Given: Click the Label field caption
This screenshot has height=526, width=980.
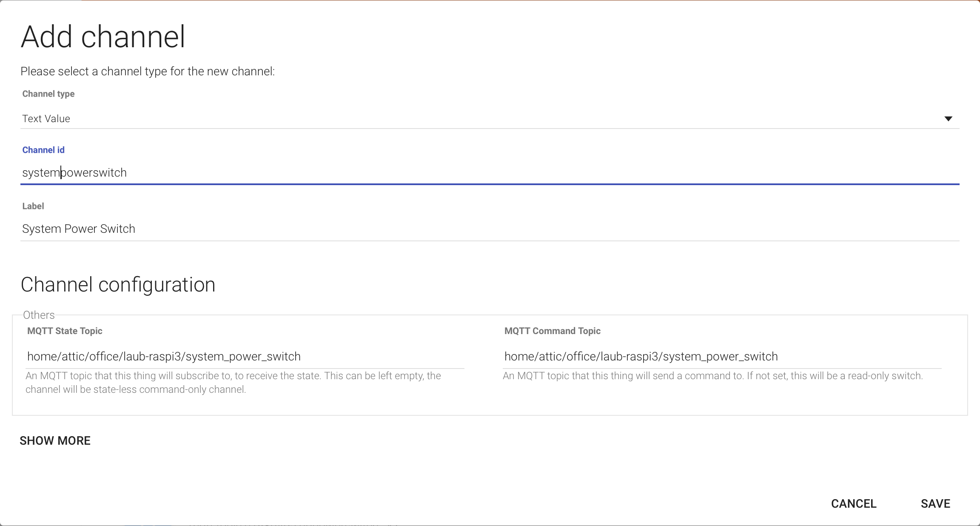Looking at the screenshot, I should tap(33, 206).
